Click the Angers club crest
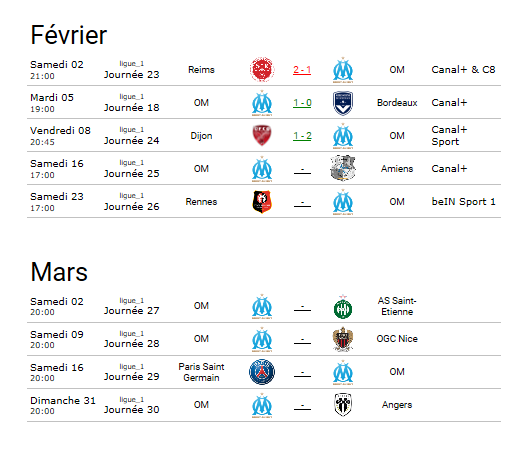513x457 pixels. click(x=343, y=405)
